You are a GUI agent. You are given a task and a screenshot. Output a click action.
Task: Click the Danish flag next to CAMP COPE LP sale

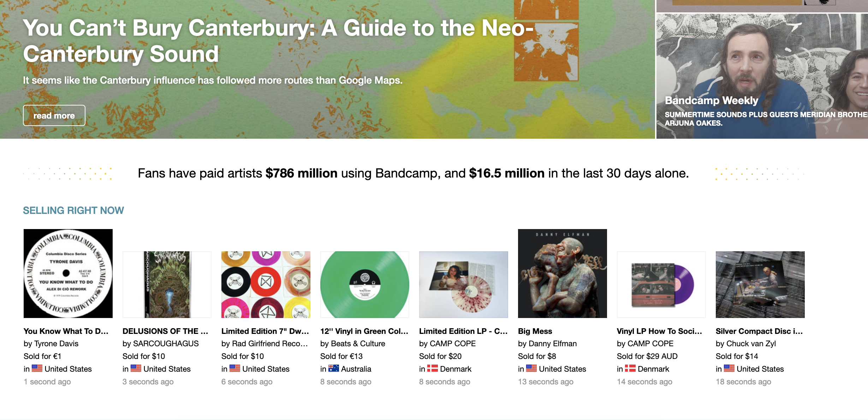tap(432, 368)
